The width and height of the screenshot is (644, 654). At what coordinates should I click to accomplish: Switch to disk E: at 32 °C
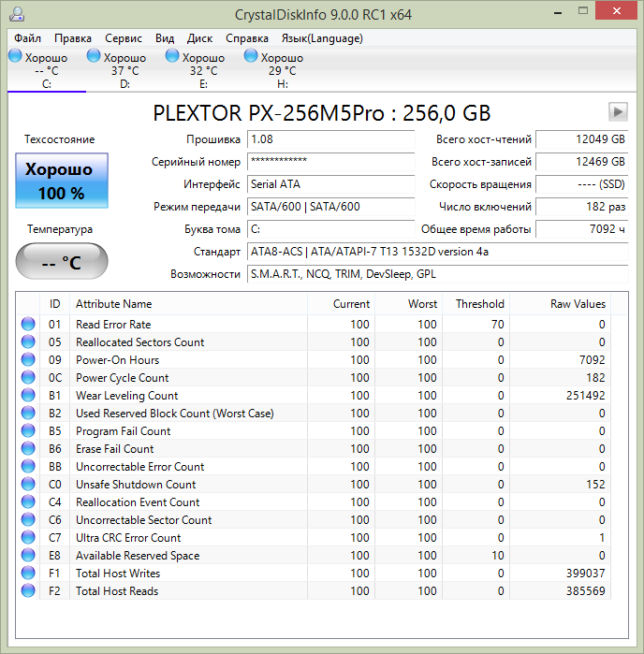point(204,69)
